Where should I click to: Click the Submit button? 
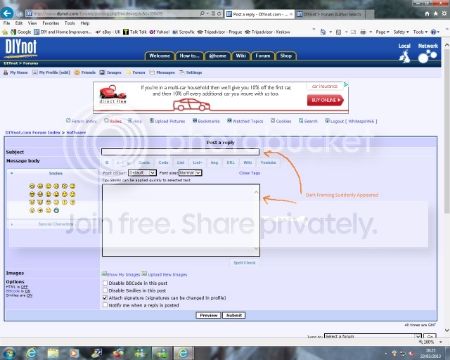[x=234, y=315]
